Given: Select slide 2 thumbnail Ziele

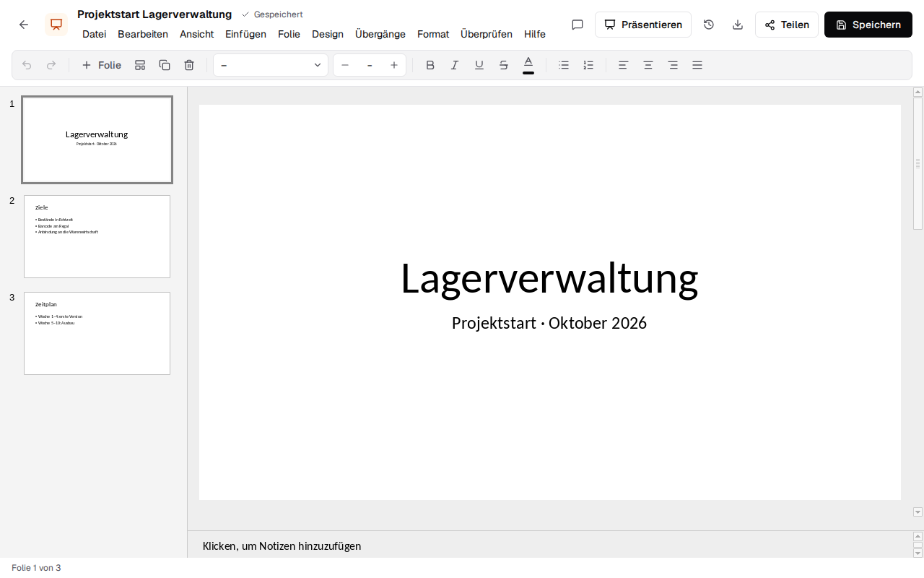Looking at the screenshot, I should 97,236.
